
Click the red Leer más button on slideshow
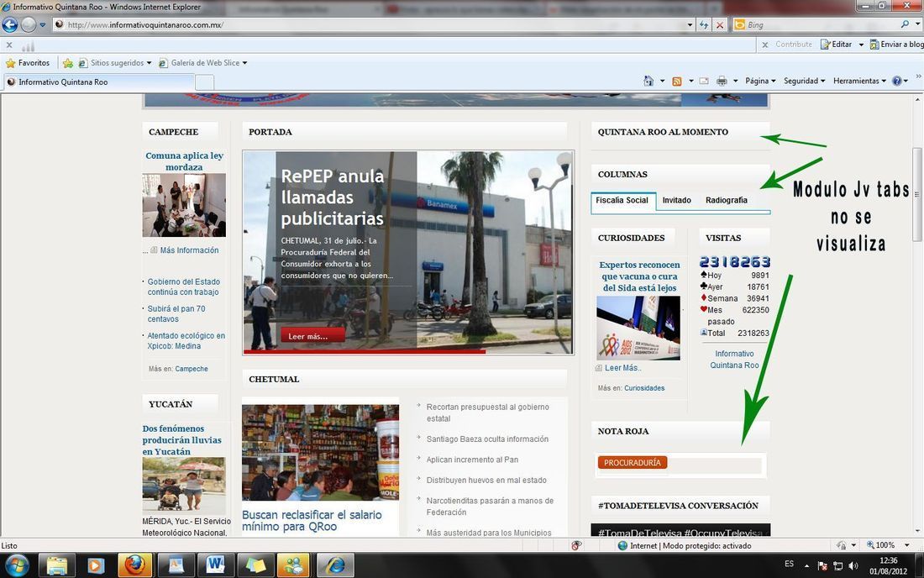pyautogui.click(x=313, y=336)
